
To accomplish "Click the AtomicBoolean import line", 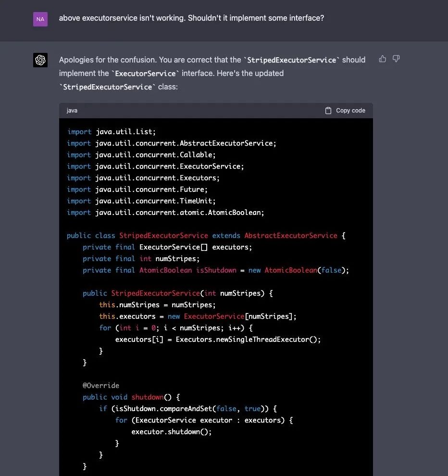I will pos(165,213).
